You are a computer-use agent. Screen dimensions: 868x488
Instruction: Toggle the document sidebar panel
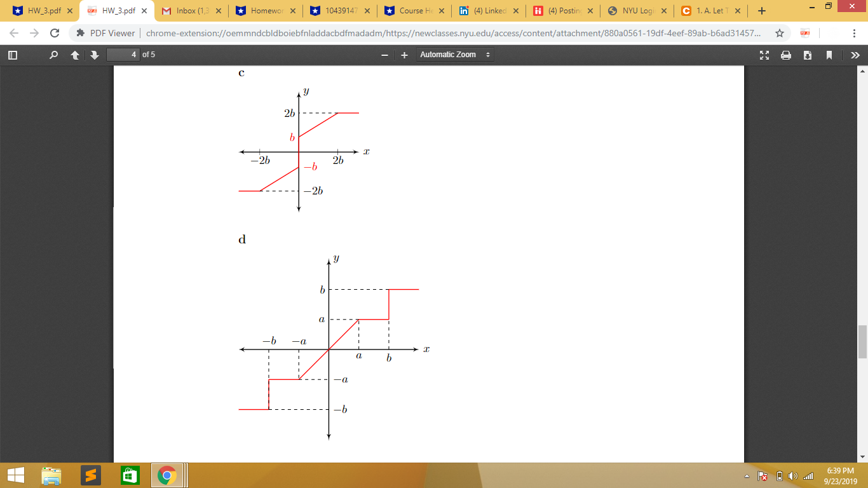click(x=13, y=55)
